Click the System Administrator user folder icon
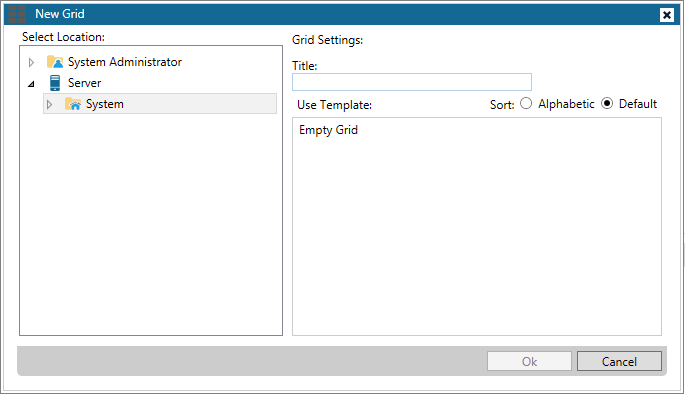The width and height of the screenshot is (685, 394). (55, 62)
